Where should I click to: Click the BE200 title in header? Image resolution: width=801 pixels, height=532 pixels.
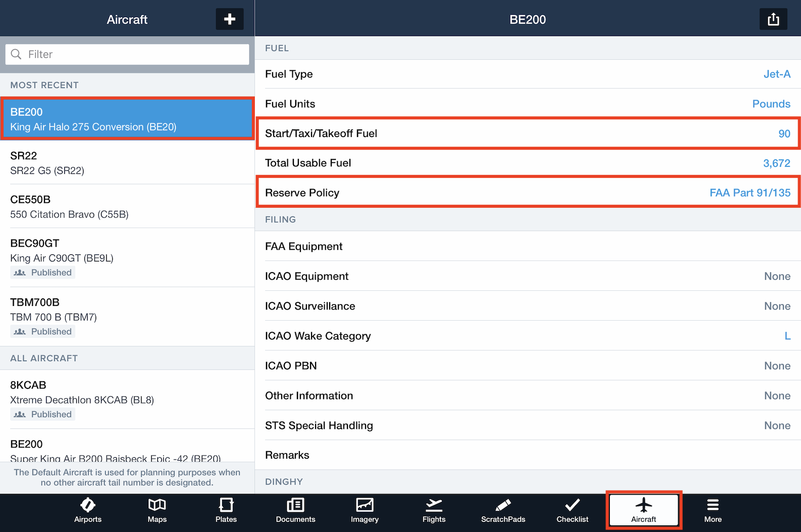(x=527, y=20)
